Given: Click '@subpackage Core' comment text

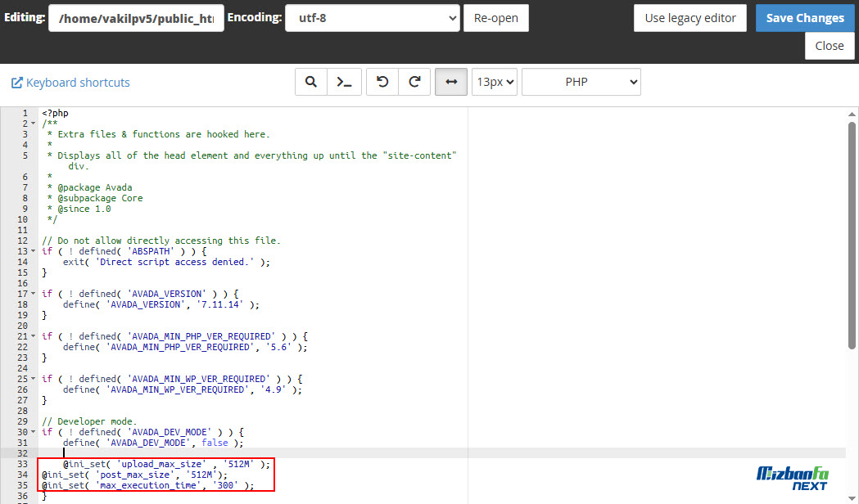Looking at the screenshot, I should [100, 198].
